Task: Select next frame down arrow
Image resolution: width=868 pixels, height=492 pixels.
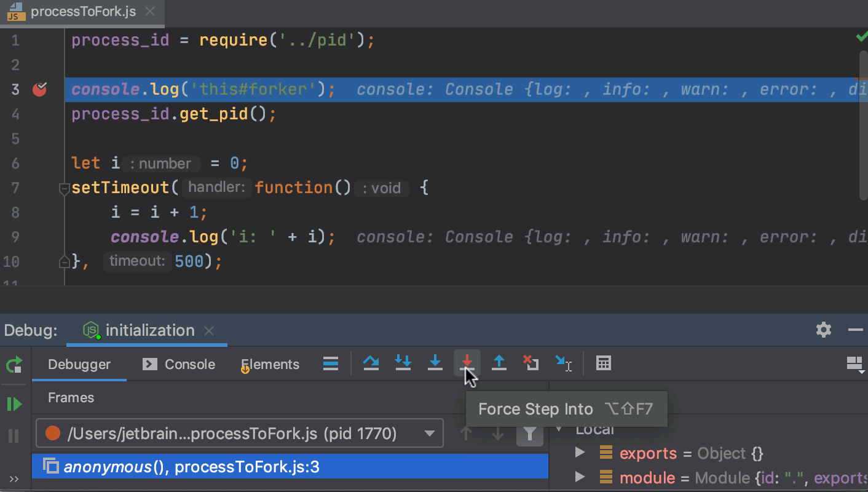Action: pyautogui.click(x=498, y=434)
